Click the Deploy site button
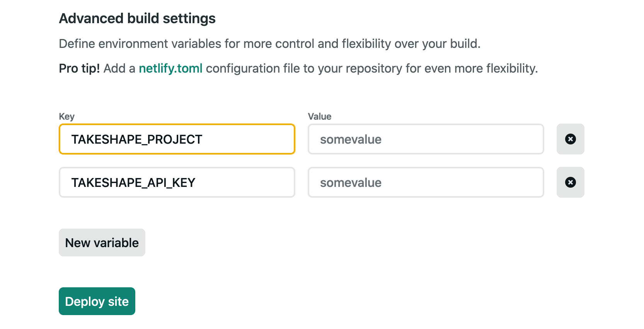Screen dimensions: 644x329 coord(97,301)
